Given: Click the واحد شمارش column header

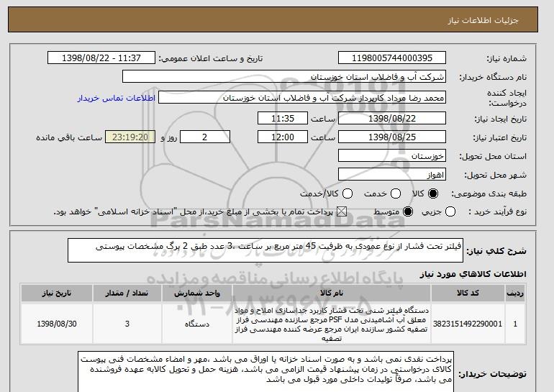Looking at the screenshot, I should coord(197,293).
